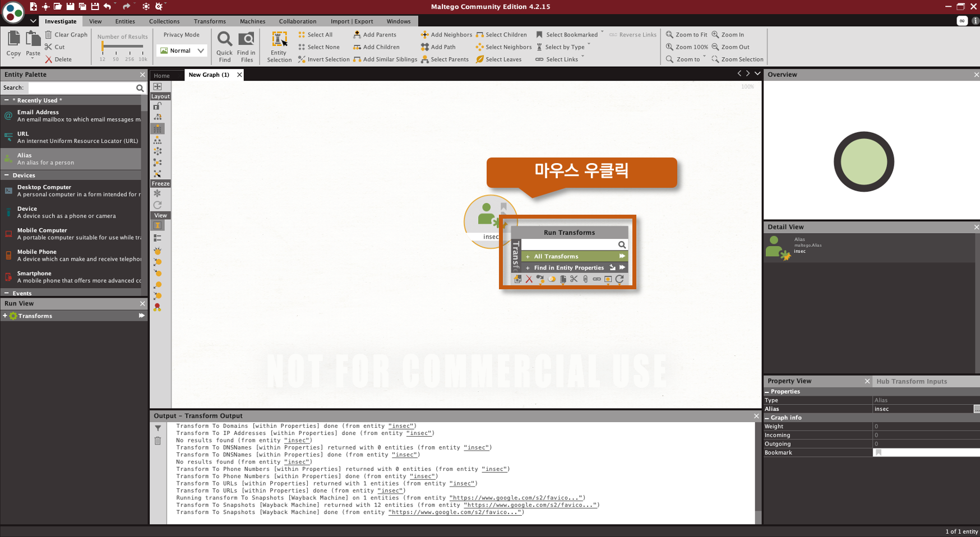Click the Delete button in ribbon
This screenshot has width=980, height=537.
(x=58, y=59)
